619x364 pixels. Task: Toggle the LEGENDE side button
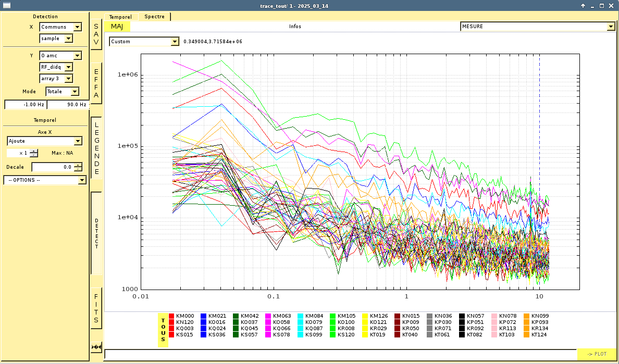(x=96, y=148)
